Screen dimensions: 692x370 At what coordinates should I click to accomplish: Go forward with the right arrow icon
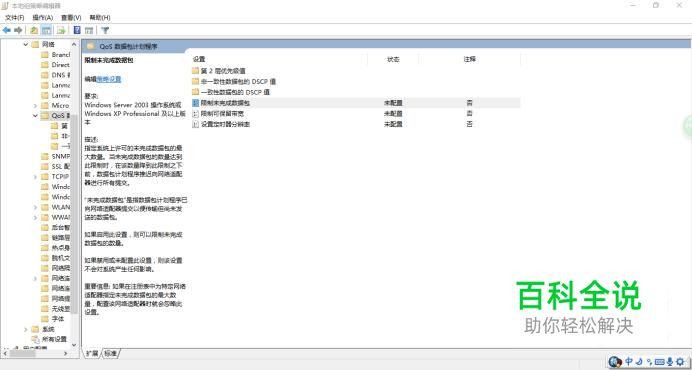coord(18,30)
